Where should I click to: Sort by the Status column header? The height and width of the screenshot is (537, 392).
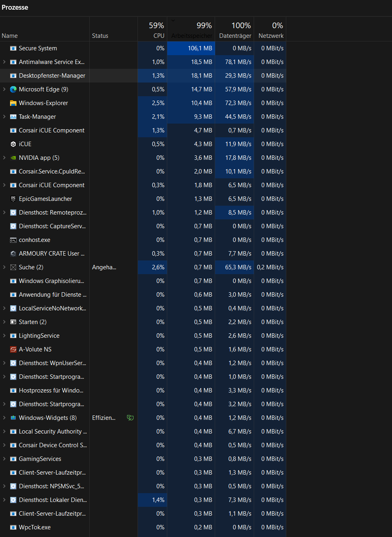[113, 29]
